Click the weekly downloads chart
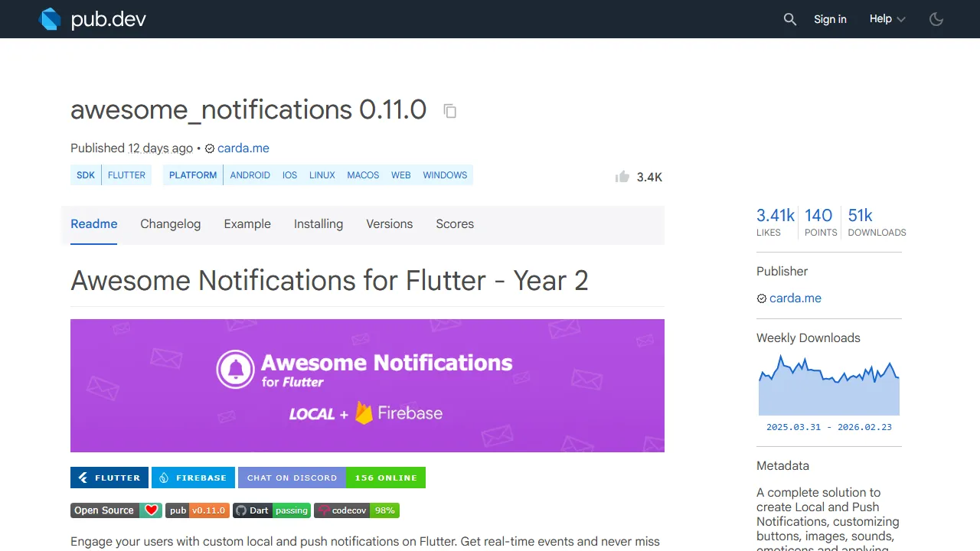The height and width of the screenshot is (551, 980). pyautogui.click(x=828, y=383)
